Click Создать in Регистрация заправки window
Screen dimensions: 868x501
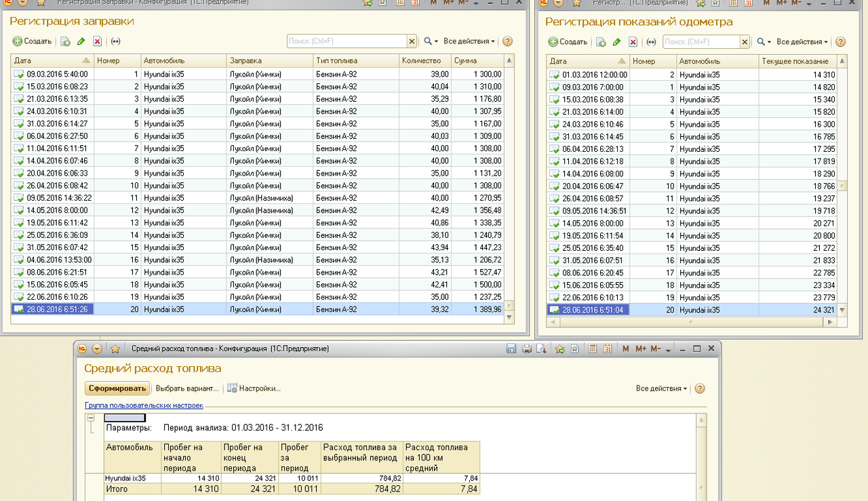coord(33,41)
